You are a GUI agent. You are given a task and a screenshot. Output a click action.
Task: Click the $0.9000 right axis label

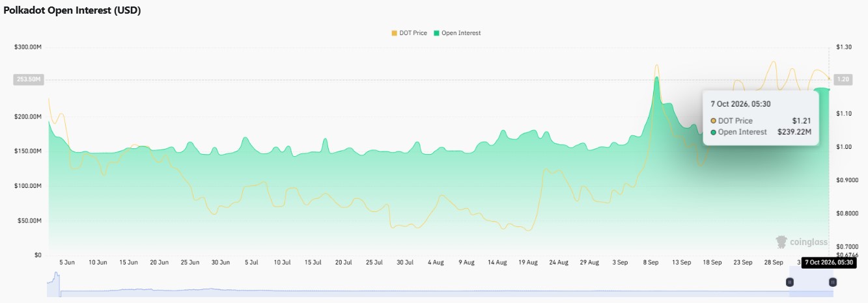(x=847, y=180)
